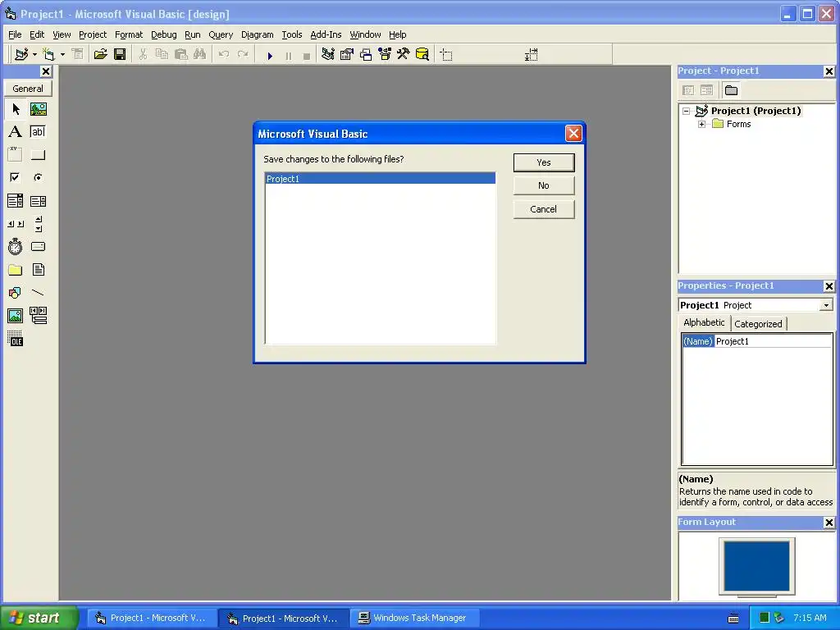Viewport: 840px width, 630px height.
Task: Select the OptionButton control in toolbox
Action: pyautogui.click(x=38, y=177)
